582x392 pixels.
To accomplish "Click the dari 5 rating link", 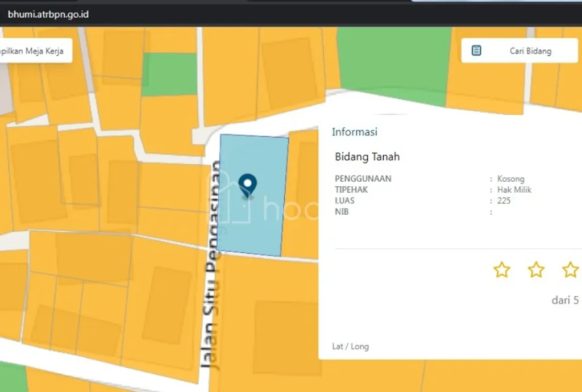I will tap(565, 301).
